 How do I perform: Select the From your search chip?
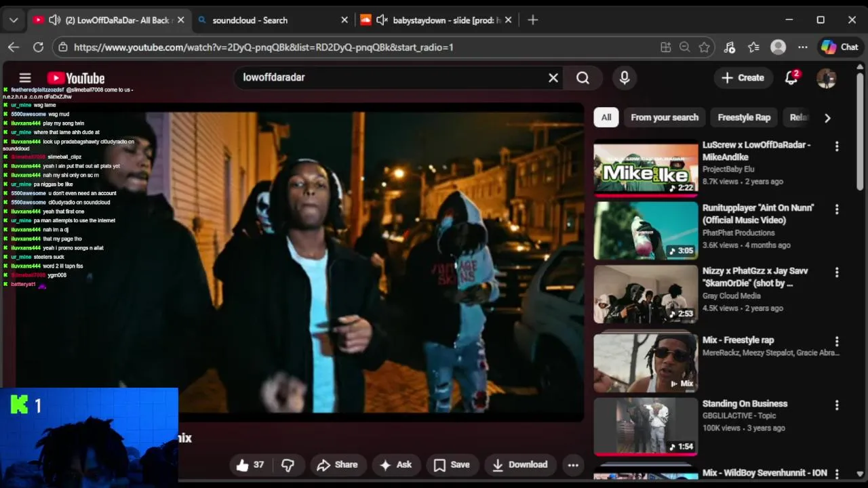[665, 117]
